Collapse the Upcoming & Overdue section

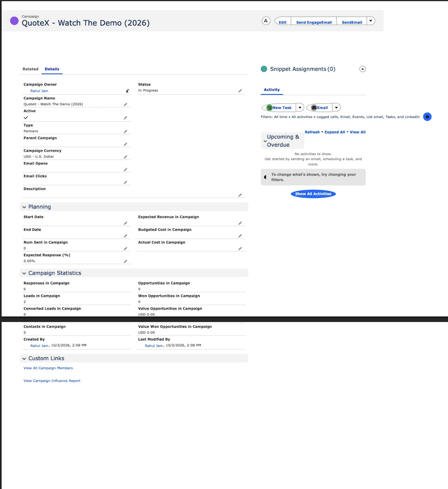pos(265,141)
